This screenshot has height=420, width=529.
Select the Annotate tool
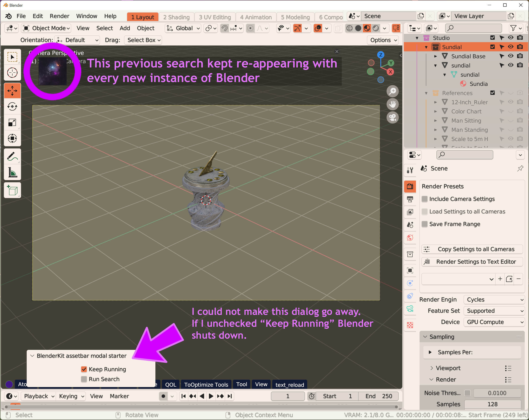[x=12, y=156]
